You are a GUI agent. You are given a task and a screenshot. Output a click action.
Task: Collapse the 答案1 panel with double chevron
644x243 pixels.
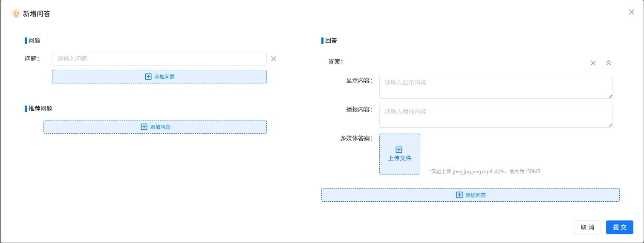click(x=609, y=63)
